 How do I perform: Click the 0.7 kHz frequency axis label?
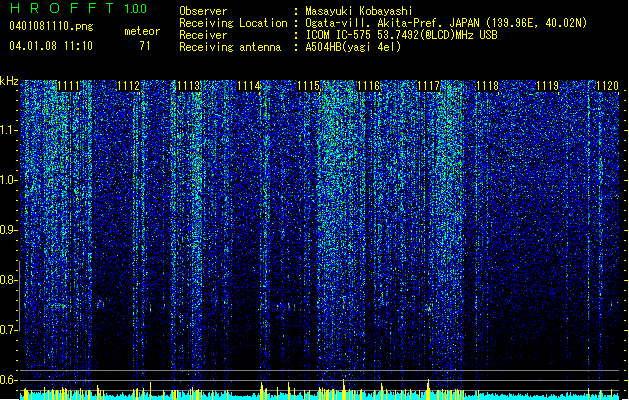[x=9, y=330]
